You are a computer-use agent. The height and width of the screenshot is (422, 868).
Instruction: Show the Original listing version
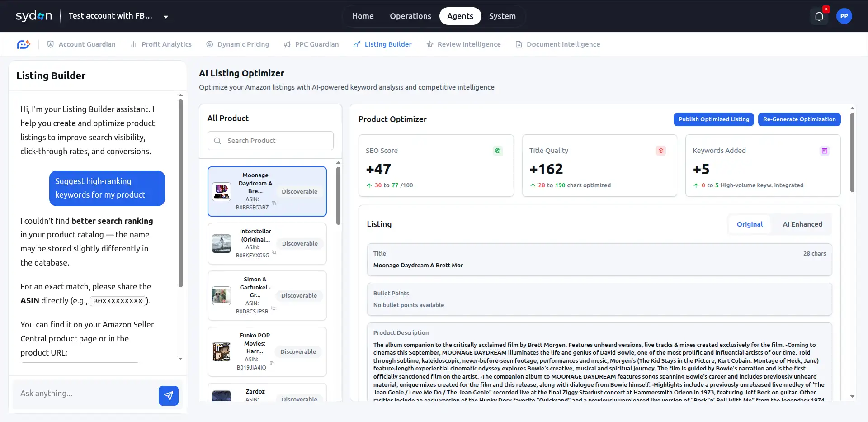point(750,224)
